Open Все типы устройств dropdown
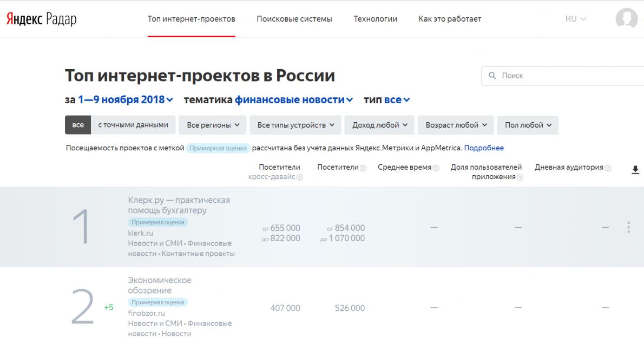 (295, 125)
